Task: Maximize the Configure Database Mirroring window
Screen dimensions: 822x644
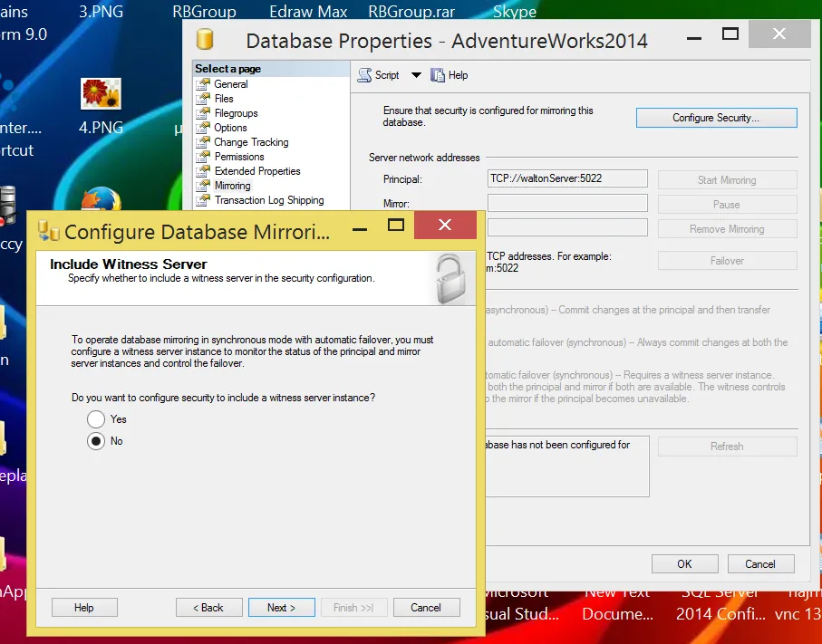Action: click(x=396, y=226)
